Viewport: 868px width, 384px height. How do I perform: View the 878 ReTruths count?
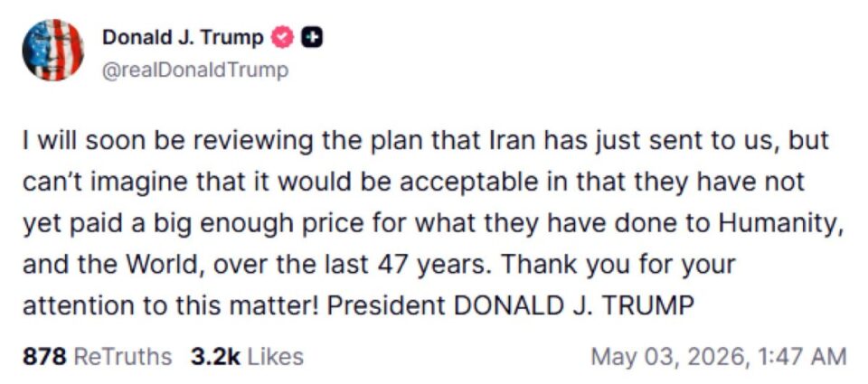[43, 356]
